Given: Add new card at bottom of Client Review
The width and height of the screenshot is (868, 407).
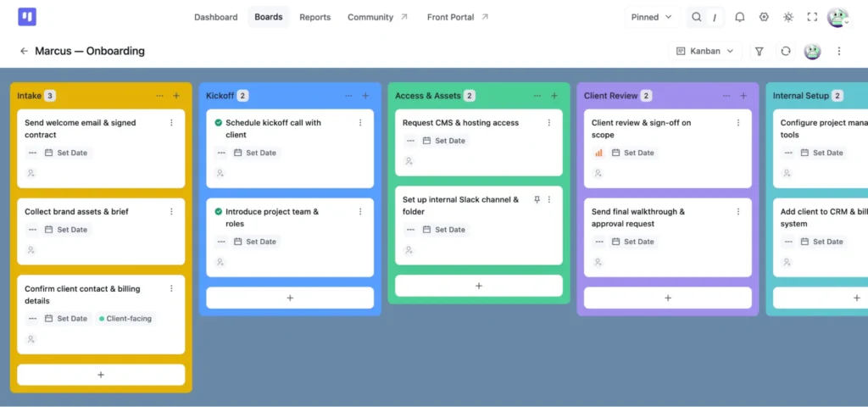Looking at the screenshot, I should coord(668,298).
